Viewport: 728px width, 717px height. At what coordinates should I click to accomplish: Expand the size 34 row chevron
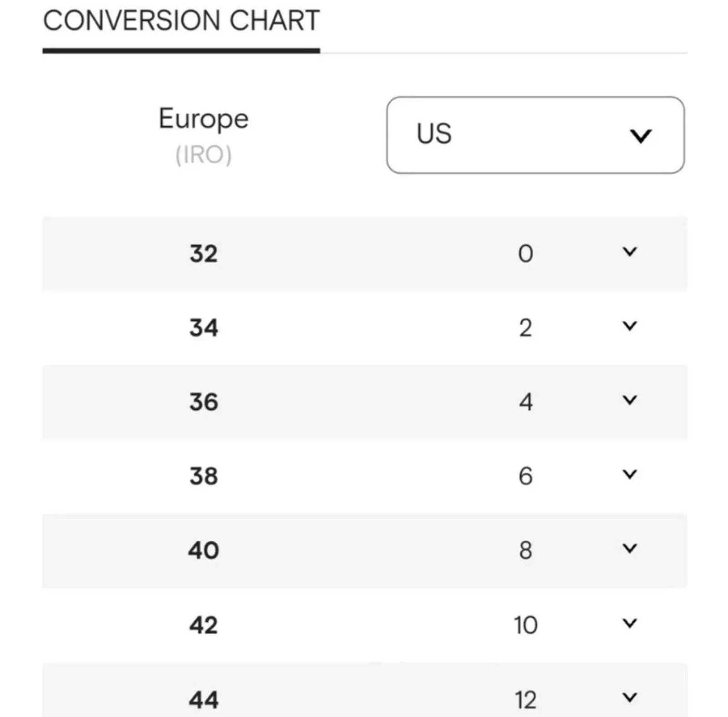[x=630, y=325]
